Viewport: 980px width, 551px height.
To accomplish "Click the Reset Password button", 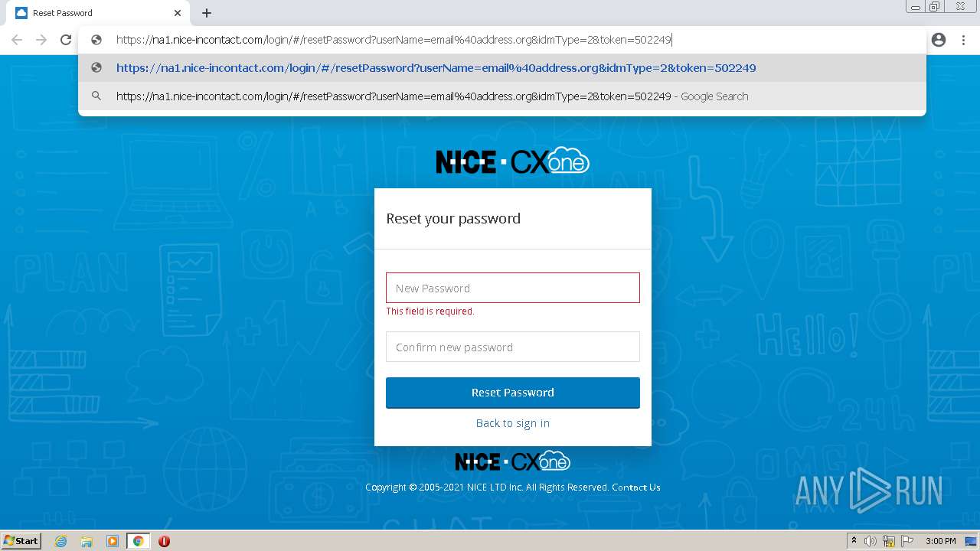I will coord(513,393).
